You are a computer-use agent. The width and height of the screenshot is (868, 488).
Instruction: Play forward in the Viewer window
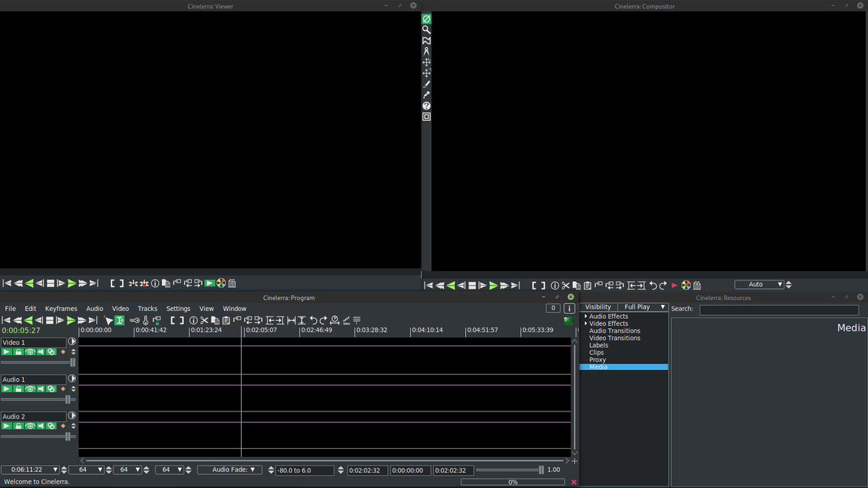coord(71,283)
